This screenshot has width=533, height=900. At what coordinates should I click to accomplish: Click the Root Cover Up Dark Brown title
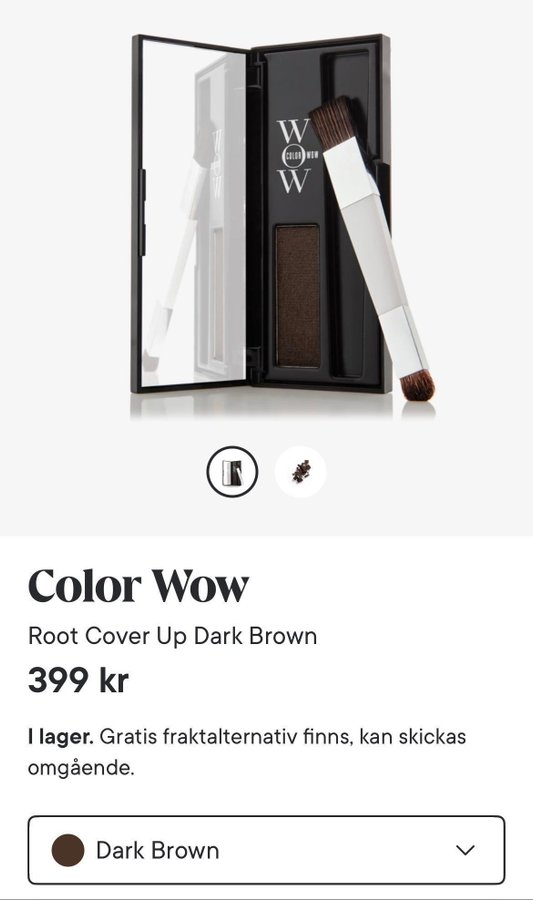coord(173,636)
